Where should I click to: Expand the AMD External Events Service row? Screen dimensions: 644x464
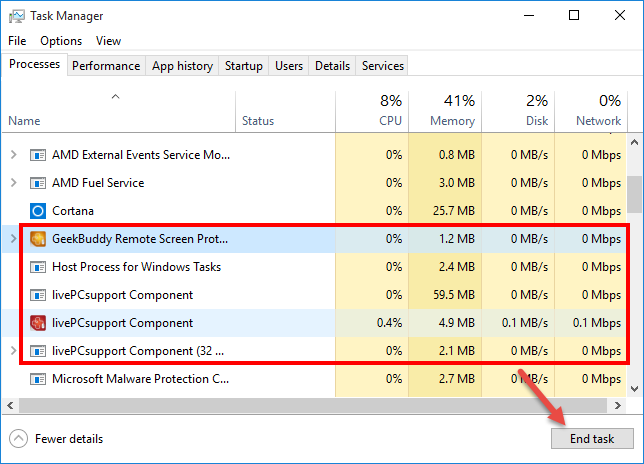14,155
